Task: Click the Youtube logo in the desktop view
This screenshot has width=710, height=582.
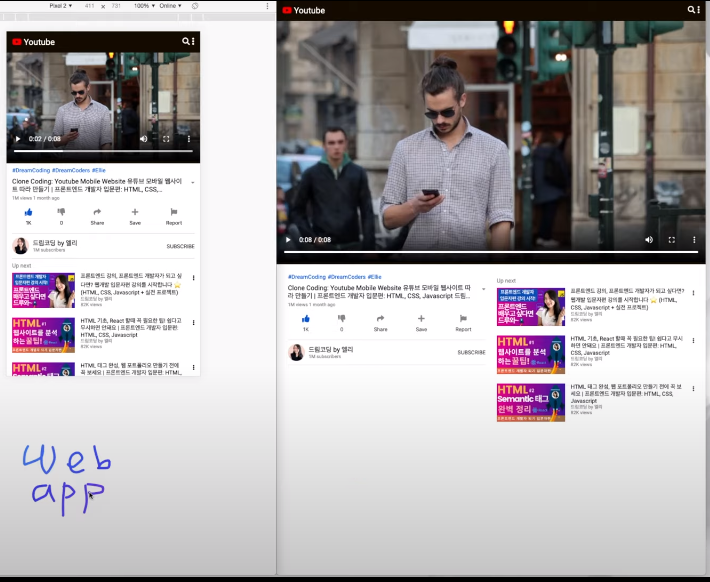Action: 303,10
